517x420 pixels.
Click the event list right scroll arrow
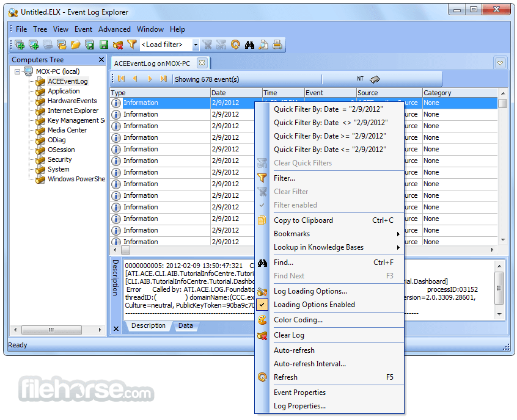pos(492,250)
